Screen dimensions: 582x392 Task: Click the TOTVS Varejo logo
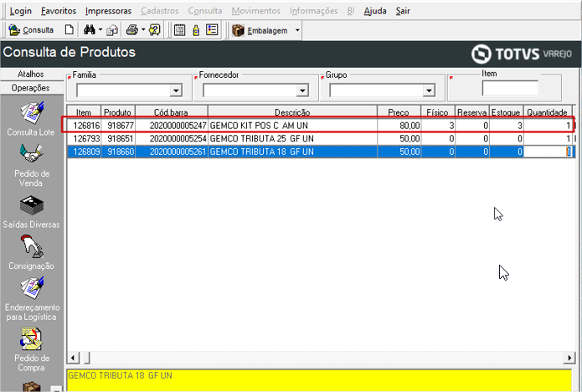522,54
